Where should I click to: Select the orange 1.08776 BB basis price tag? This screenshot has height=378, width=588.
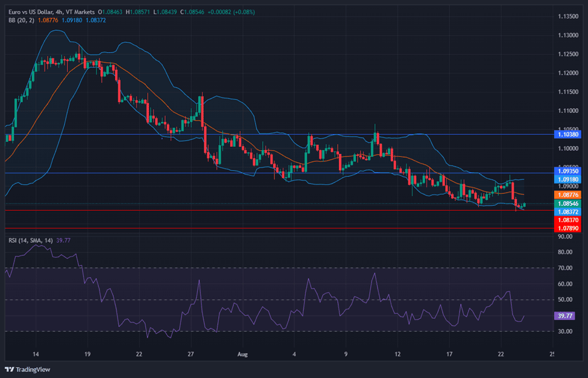click(567, 195)
